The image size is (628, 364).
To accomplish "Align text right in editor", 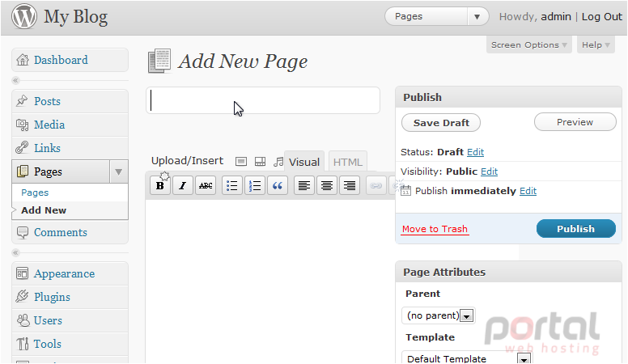I will (350, 185).
